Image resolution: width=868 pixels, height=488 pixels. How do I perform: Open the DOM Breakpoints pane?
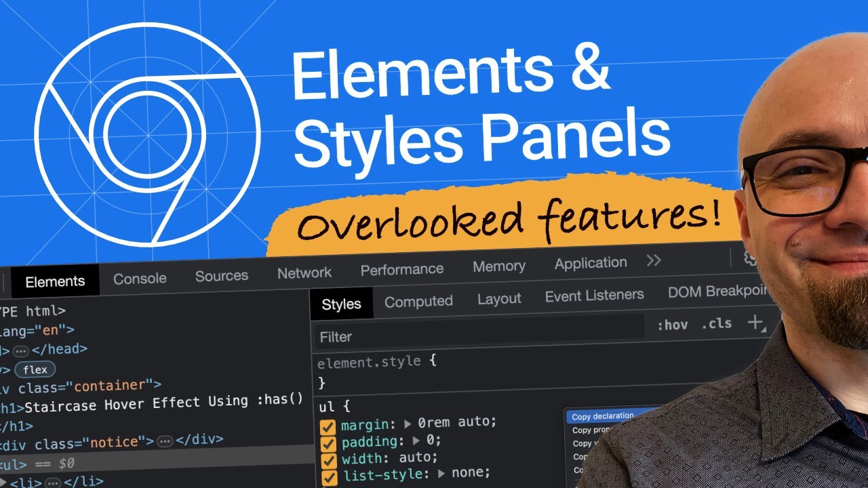719,292
